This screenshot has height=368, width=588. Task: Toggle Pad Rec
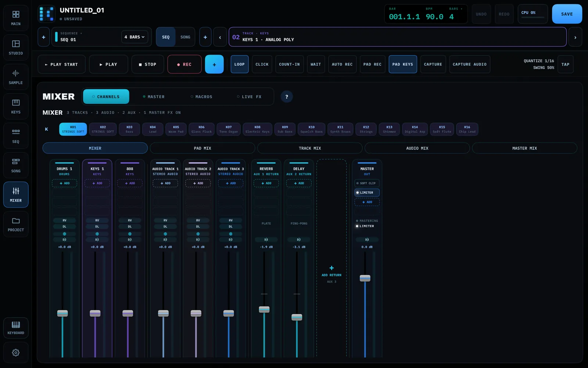pyautogui.click(x=372, y=64)
